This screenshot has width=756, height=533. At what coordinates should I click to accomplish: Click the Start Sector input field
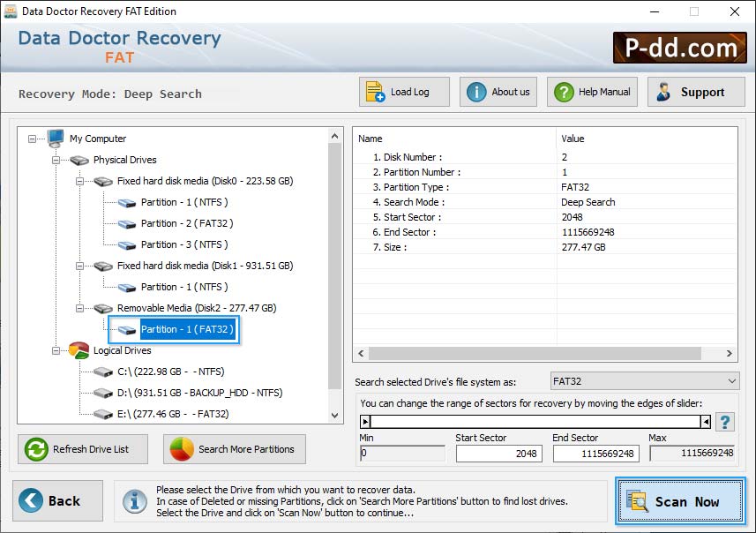point(499,454)
